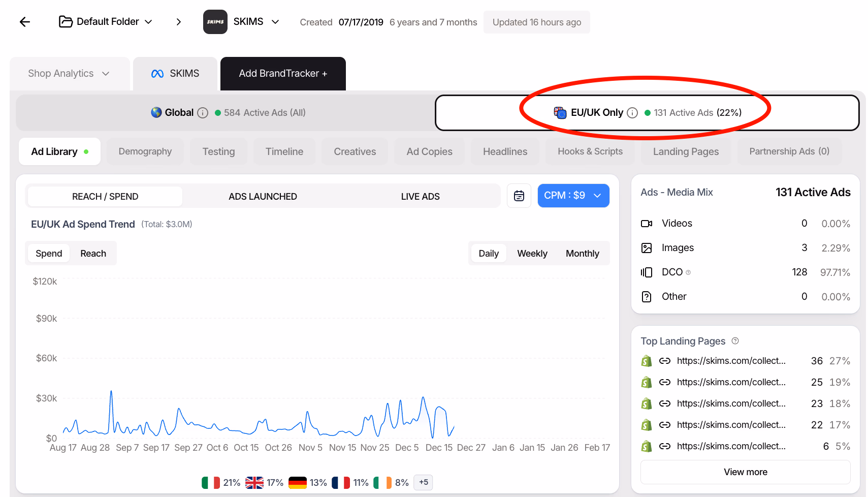
Task: Click the back arrow at the top left
Action: click(x=24, y=22)
